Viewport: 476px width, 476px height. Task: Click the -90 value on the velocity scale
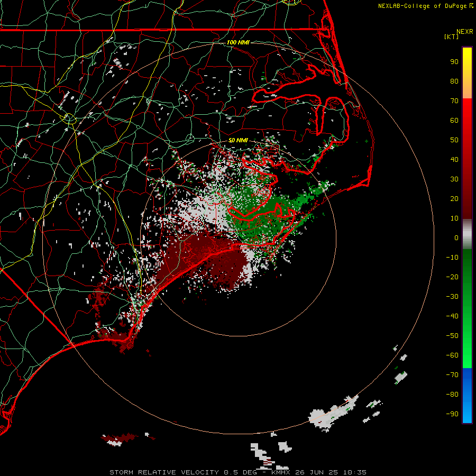452,414
